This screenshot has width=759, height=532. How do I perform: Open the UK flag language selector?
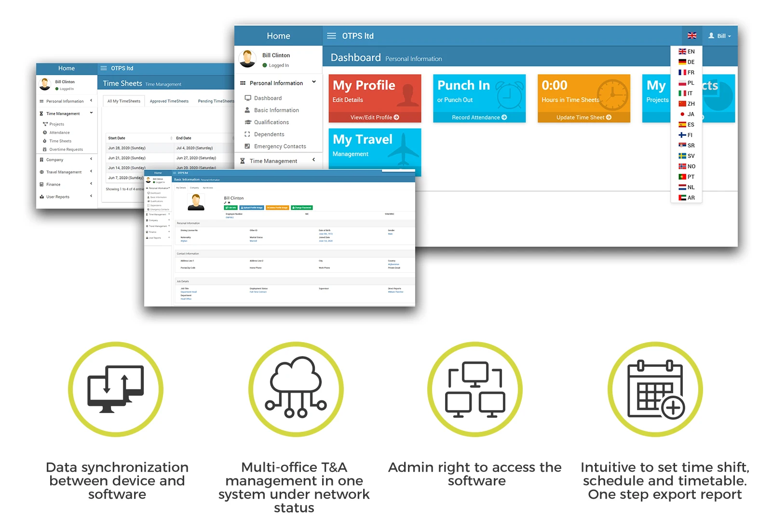pos(691,36)
